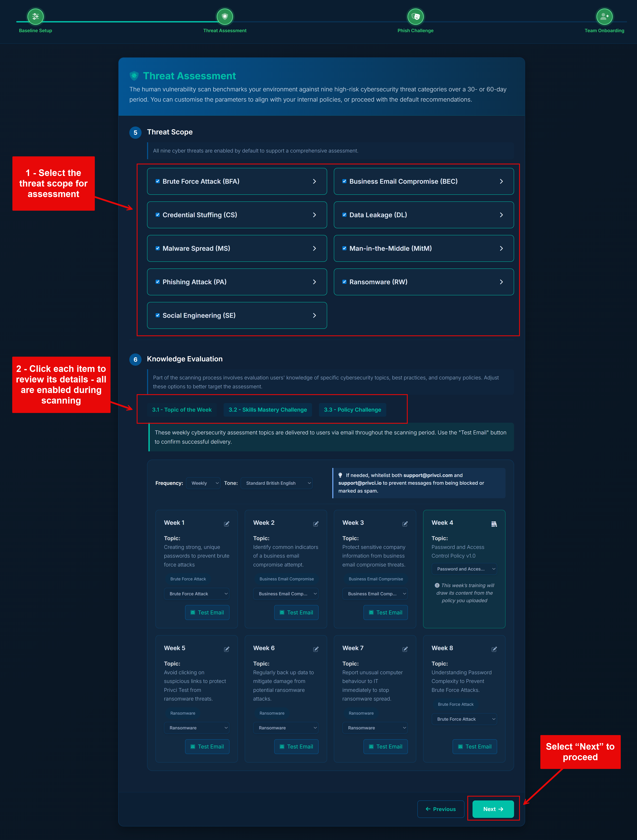The image size is (637, 840).
Task: Open the Tone Standard British English dropdown
Action: 277,483
